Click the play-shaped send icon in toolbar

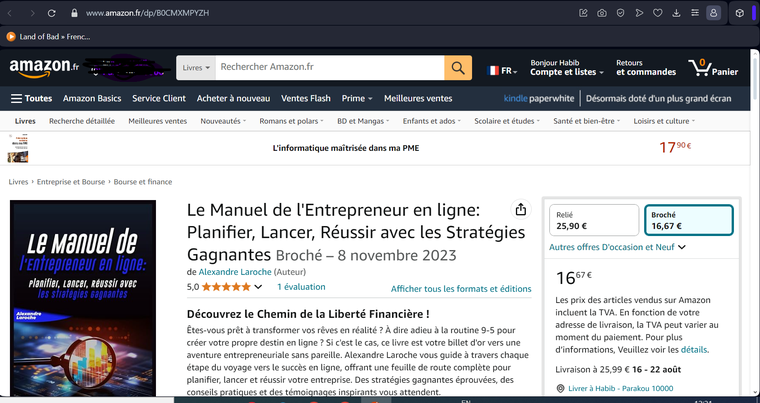click(x=639, y=13)
